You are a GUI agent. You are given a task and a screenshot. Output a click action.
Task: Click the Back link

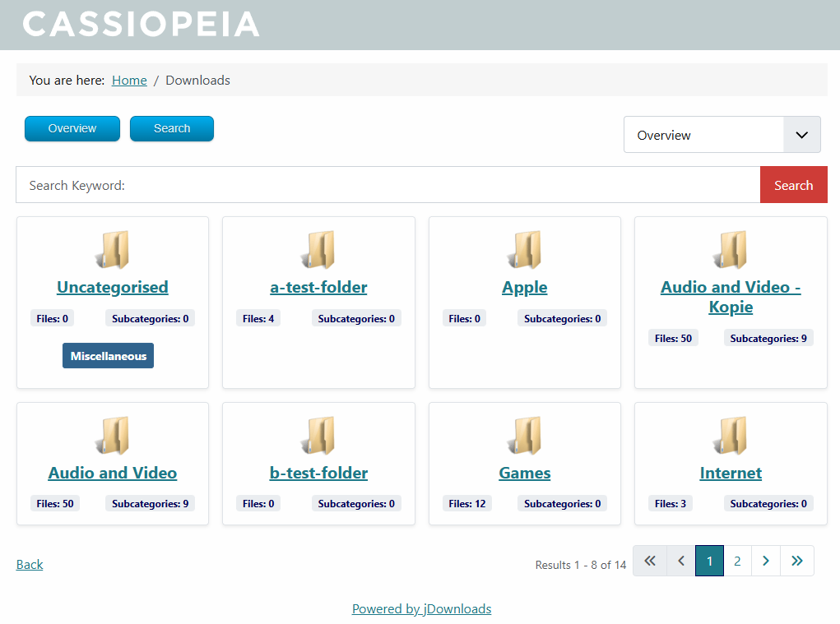pyautogui.click(x=30, y=564)
